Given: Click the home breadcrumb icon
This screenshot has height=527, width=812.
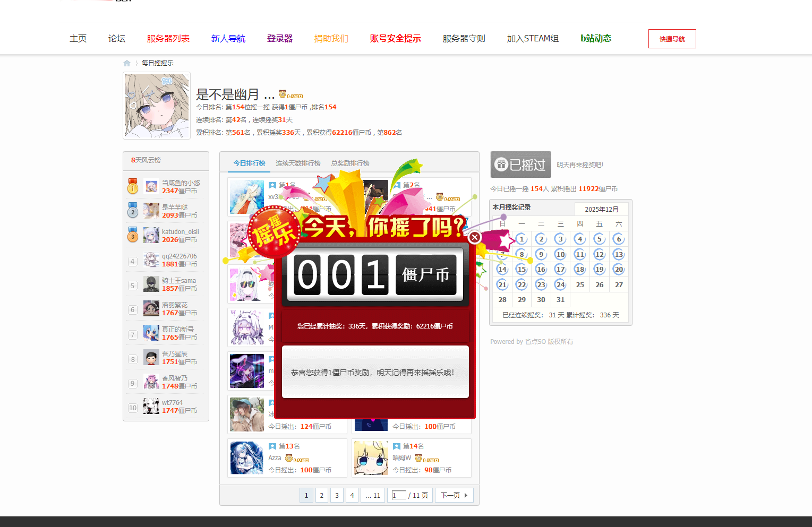Looking at the screenshot, I should 127,63.
